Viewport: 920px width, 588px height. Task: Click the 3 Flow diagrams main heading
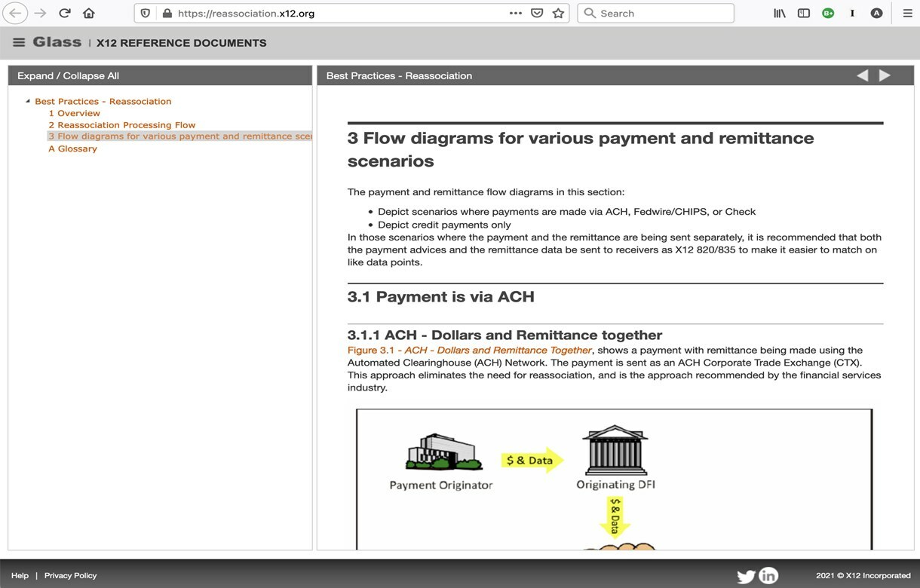pos(581,149)
